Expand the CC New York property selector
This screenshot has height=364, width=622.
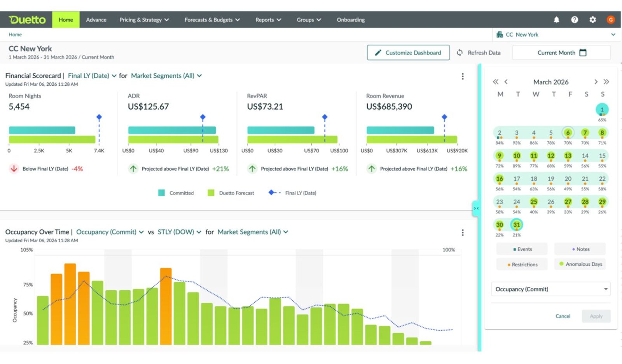tap(556, 35)
